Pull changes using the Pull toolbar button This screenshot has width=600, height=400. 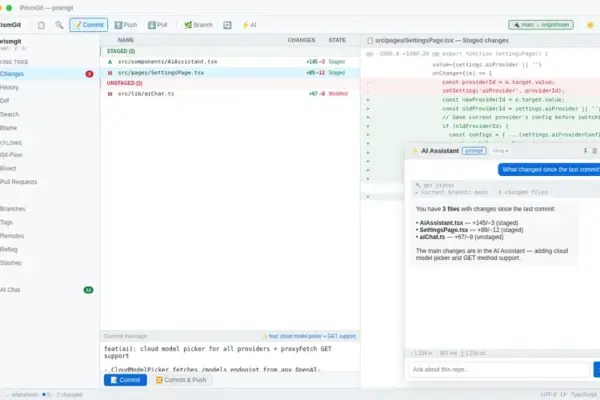[158, 25]
